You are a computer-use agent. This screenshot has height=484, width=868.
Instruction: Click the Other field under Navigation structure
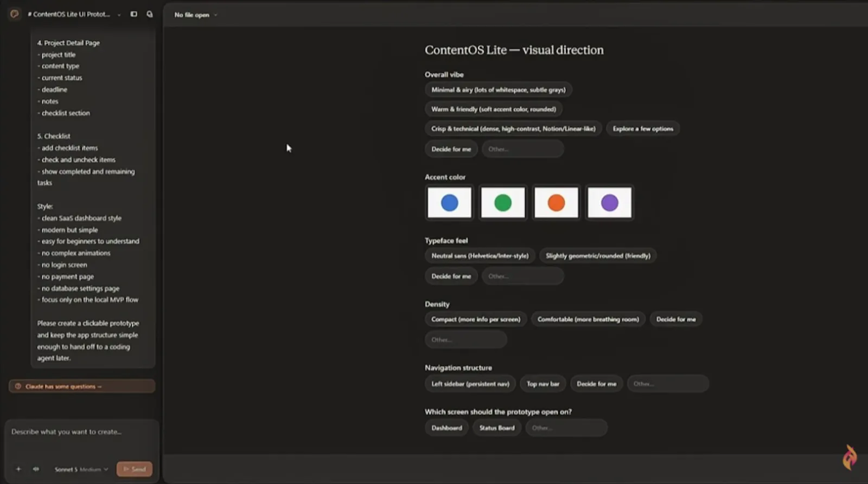(x=668, y=384)
